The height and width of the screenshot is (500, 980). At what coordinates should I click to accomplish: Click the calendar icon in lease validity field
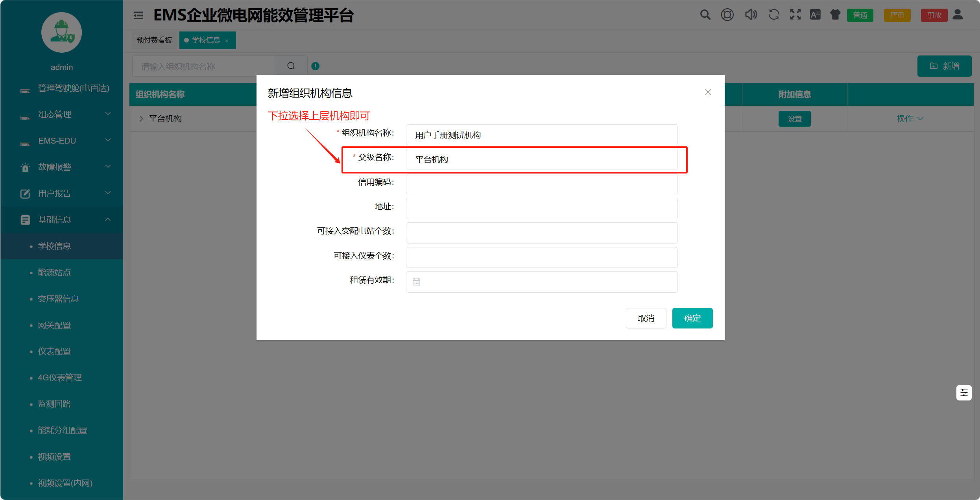pyautogui.click(x=416, y=282)
